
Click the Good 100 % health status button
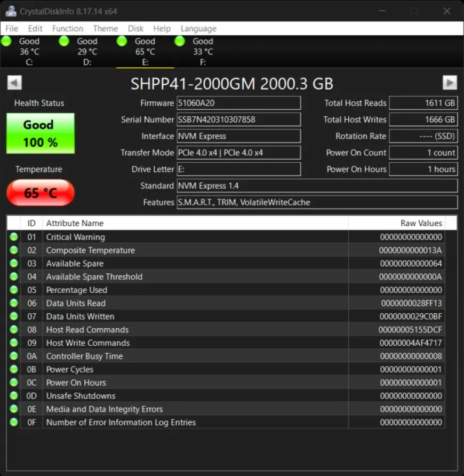point(41,133)
